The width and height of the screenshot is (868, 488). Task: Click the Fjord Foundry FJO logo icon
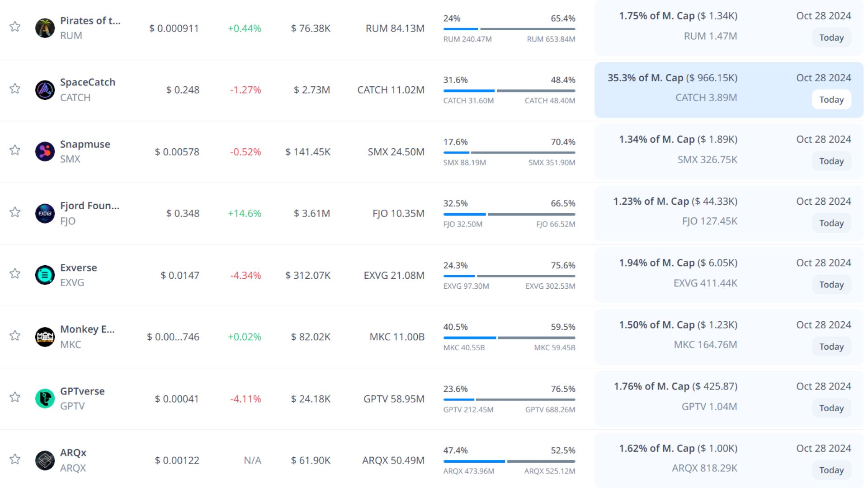[x=45, y=213]
